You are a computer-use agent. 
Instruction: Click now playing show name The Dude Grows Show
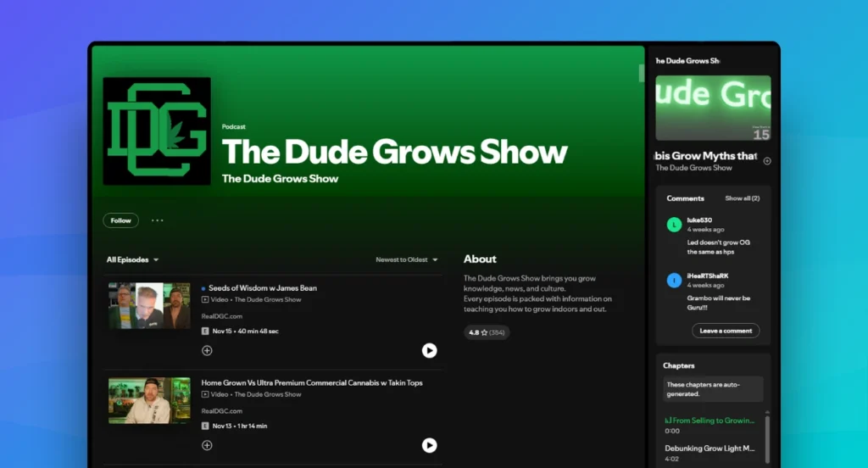click(693, 168)
